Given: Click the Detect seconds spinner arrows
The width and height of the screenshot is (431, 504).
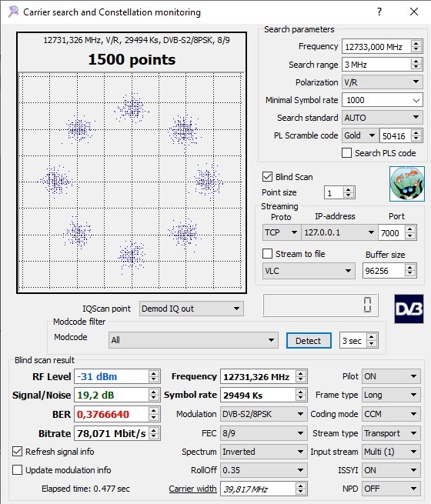Looking at the screenshot, I should tap(372, 340).
